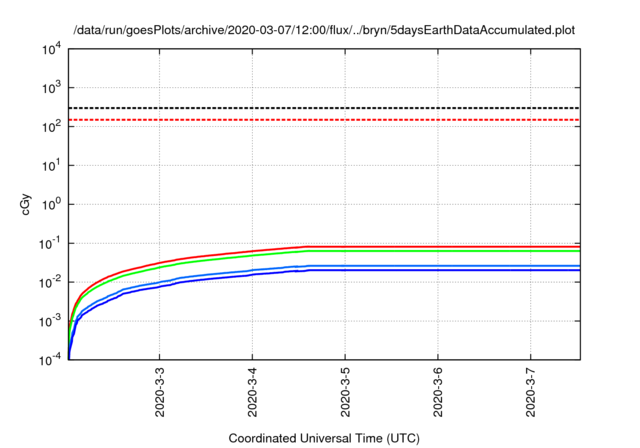Click the plot file path title
Image resolution: width=640 pixels, height=448 pixels.
324,30
